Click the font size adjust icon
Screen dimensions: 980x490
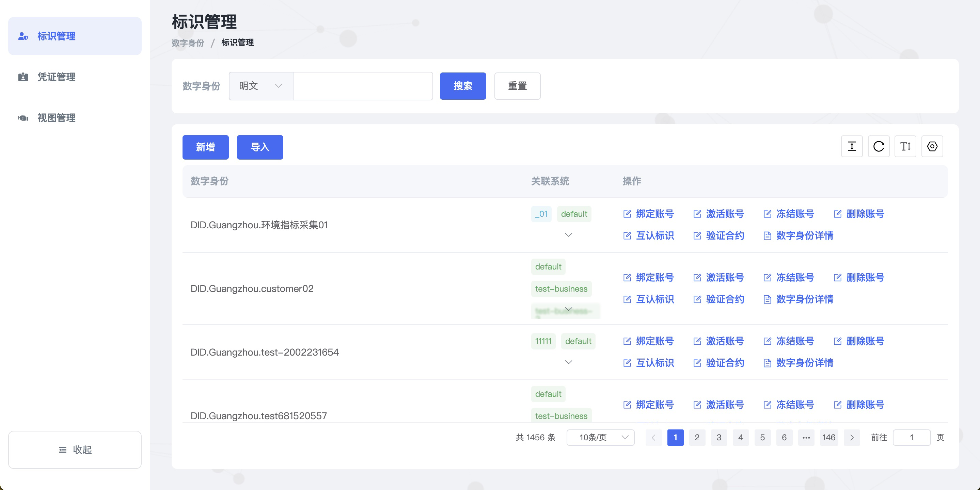tap(905, 146)
